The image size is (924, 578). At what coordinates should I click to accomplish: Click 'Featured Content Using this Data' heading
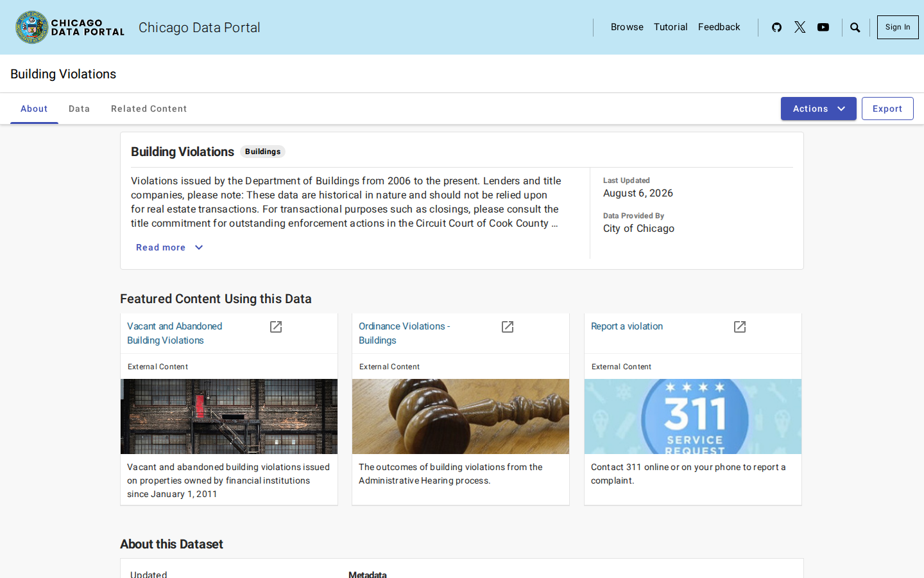pyautogui.click(x=216, y=299)
